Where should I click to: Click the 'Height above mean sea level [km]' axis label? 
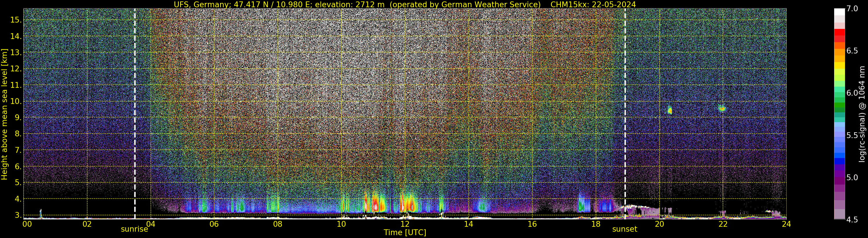(x=4, y=114)
